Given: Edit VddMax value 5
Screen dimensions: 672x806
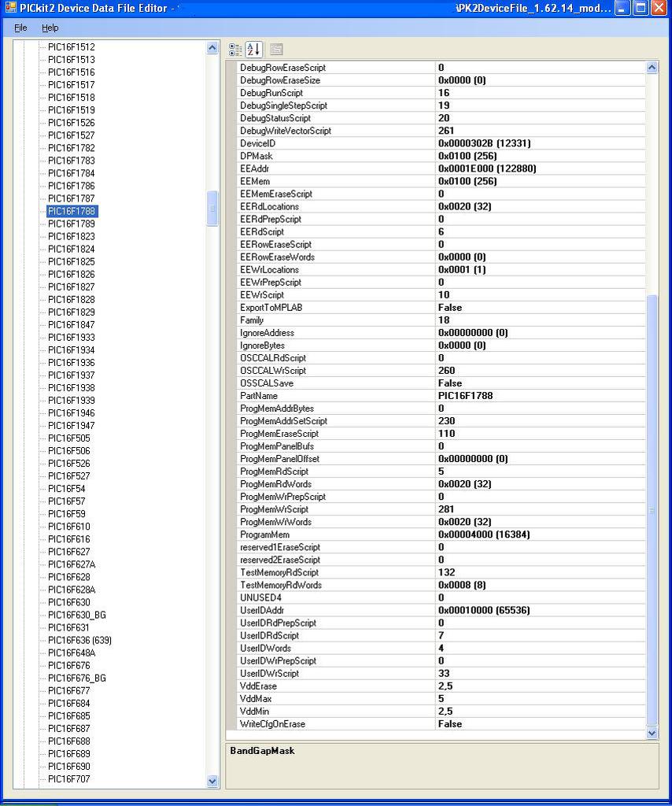Looking at the screenshot, I should 541,699.
